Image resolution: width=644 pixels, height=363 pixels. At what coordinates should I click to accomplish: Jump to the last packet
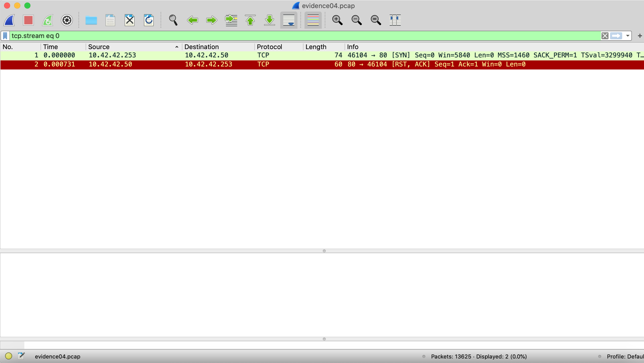269,20
